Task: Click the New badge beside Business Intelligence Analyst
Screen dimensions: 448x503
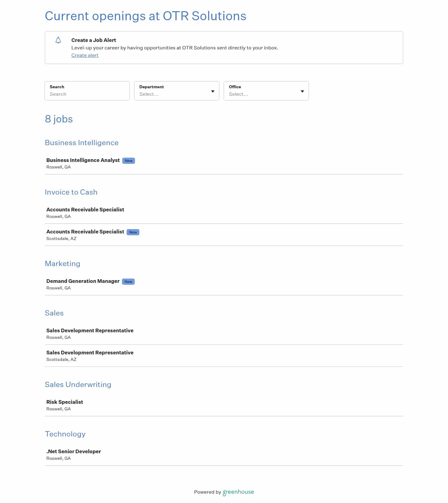Action: coord(128,161)
